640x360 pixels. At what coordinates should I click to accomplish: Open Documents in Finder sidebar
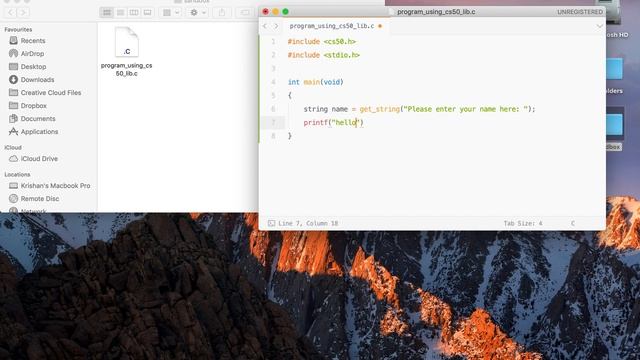[38, 119]
